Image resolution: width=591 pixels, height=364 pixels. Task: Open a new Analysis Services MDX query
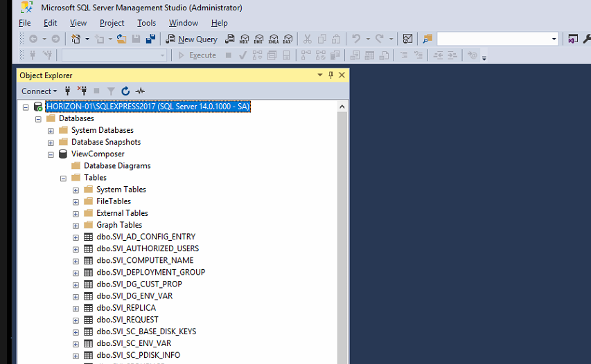click(x=245, y=39)
